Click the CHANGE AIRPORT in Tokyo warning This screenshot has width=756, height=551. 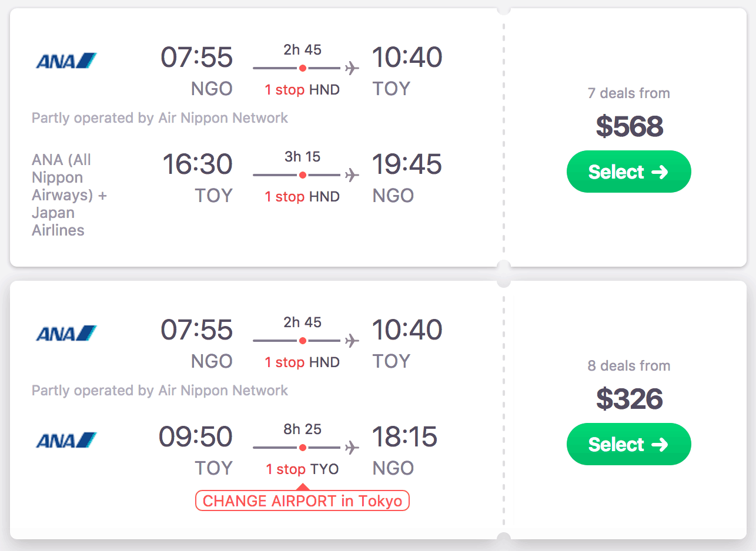pos(302,501)
